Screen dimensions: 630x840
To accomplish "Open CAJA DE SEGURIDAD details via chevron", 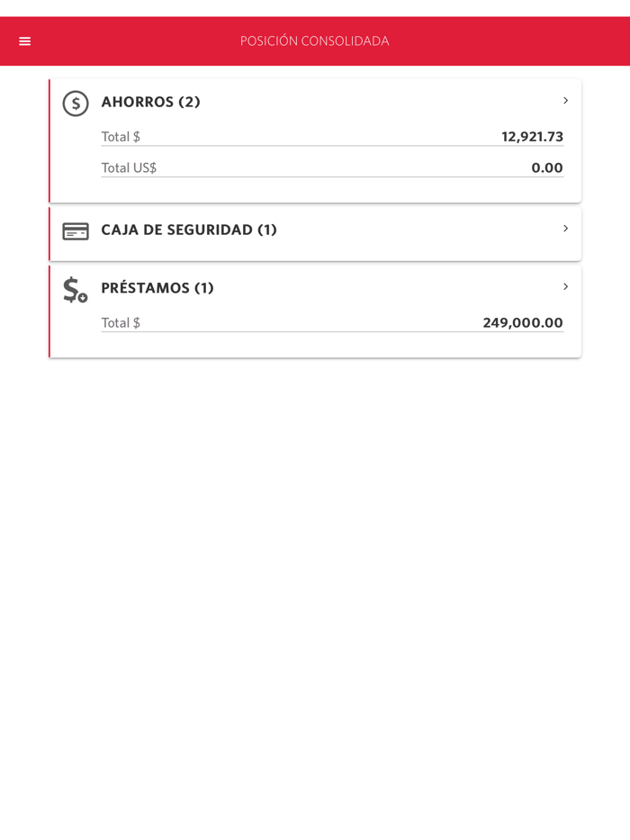I will click(565, 230).
